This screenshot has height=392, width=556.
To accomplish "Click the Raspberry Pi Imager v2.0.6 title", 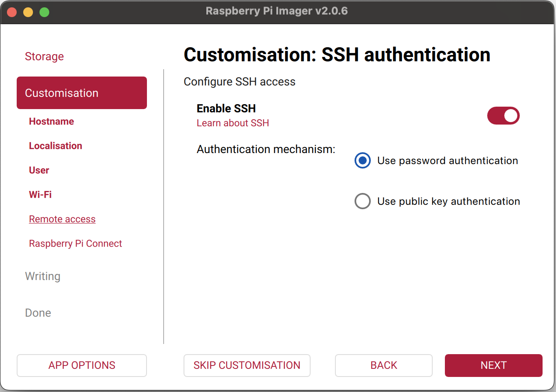I will 277,11.
